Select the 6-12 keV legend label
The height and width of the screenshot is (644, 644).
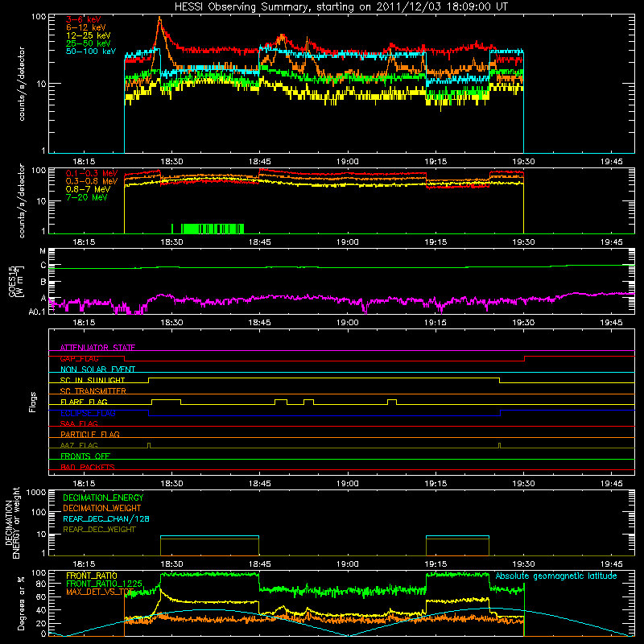coord(86,27)
